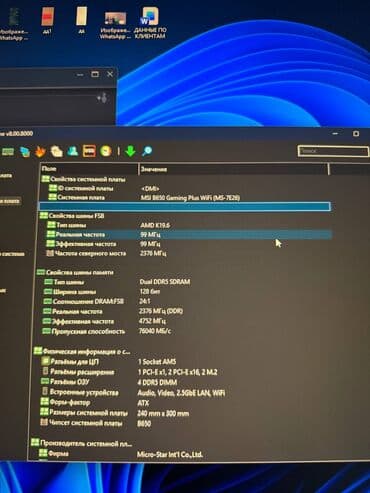Click the blue monitor toolbar icon
This screenshot has width=370, height=493.
(25, 152)
